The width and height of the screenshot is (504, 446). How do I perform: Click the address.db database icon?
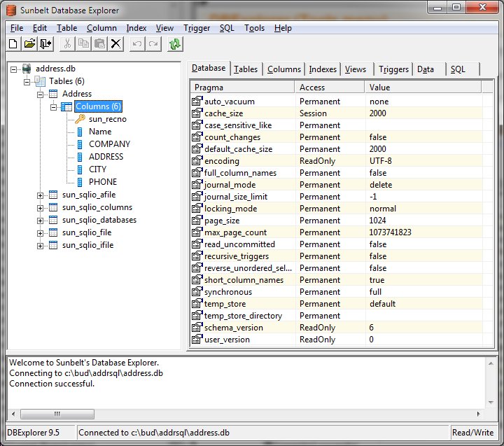(x=27, y=69)
